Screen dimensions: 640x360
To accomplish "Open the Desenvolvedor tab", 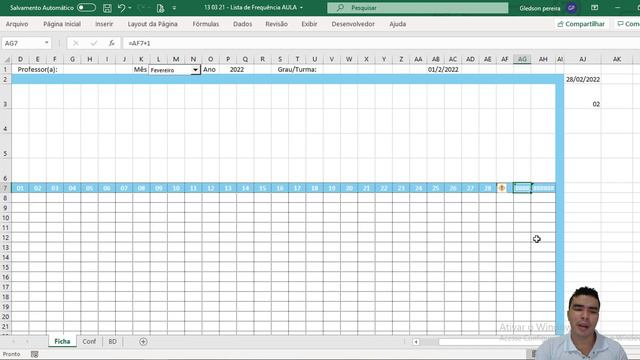I will point(353,24).
